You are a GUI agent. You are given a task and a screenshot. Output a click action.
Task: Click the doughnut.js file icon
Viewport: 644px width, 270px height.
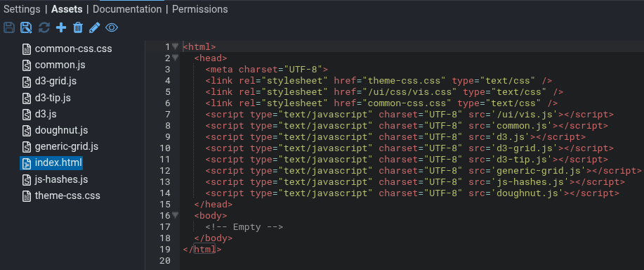(x=27, y=131)
